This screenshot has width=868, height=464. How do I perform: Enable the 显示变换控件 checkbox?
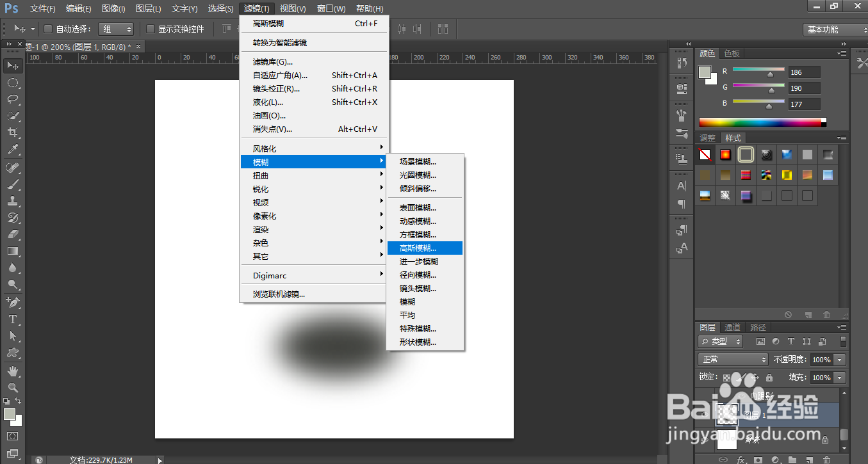151,29
